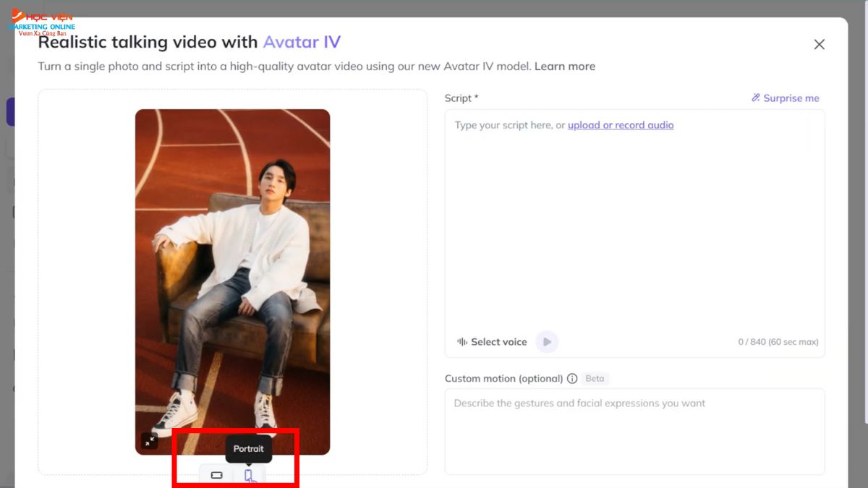Click into the Custom motion description field
The image size is (868, 488).
click(634, 430)
